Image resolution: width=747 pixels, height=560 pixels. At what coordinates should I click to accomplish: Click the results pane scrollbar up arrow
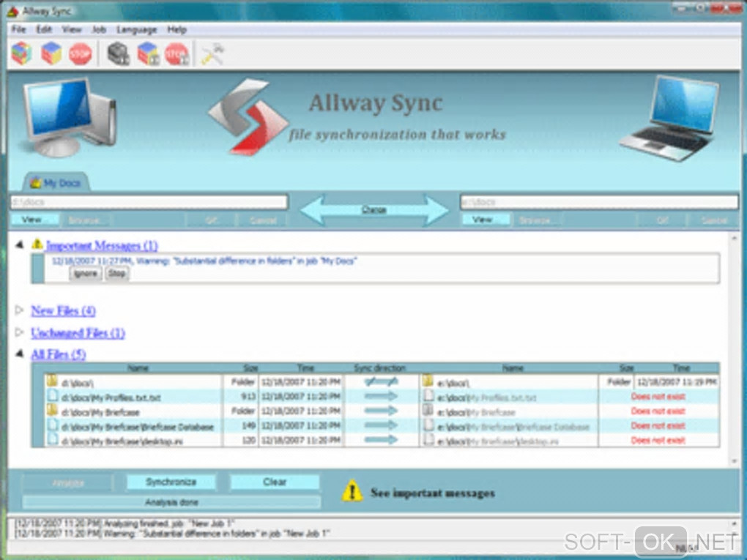(734, 237)
